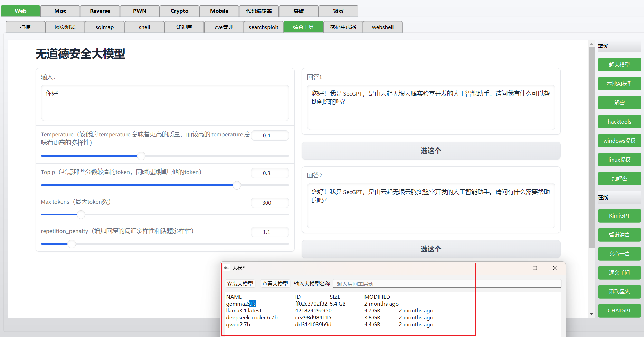
Task: Open CHATGPT in the sidebar
Action: pos(619,310)
